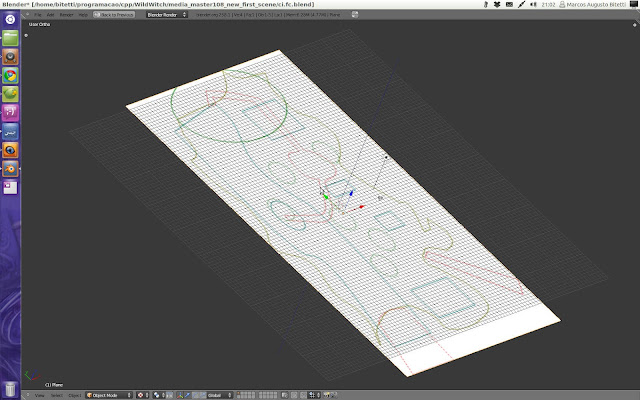Open the Select menu in 3D viewport header

point(57,395)
